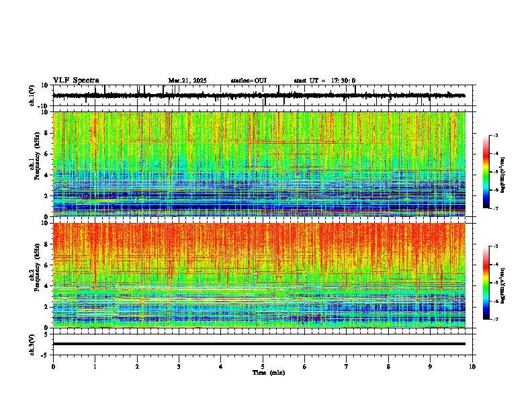
Task: Click the ch.2 colorbar log(PSD) label
Action: (x=502, y=285)
